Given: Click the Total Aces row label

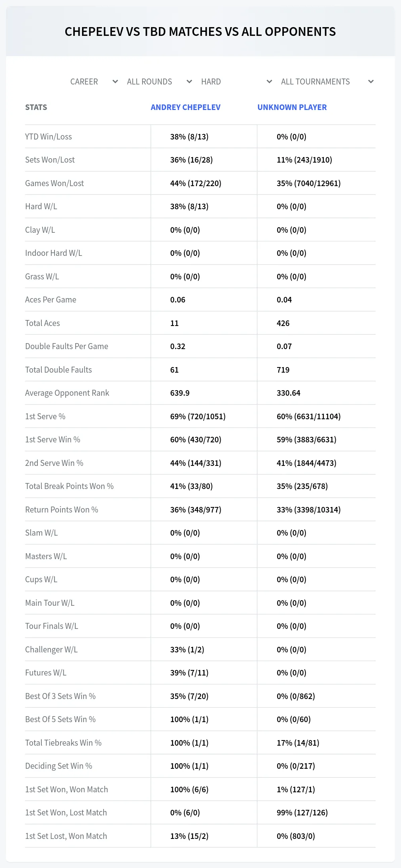Looking at the screenshot, I should click(43, 323).
